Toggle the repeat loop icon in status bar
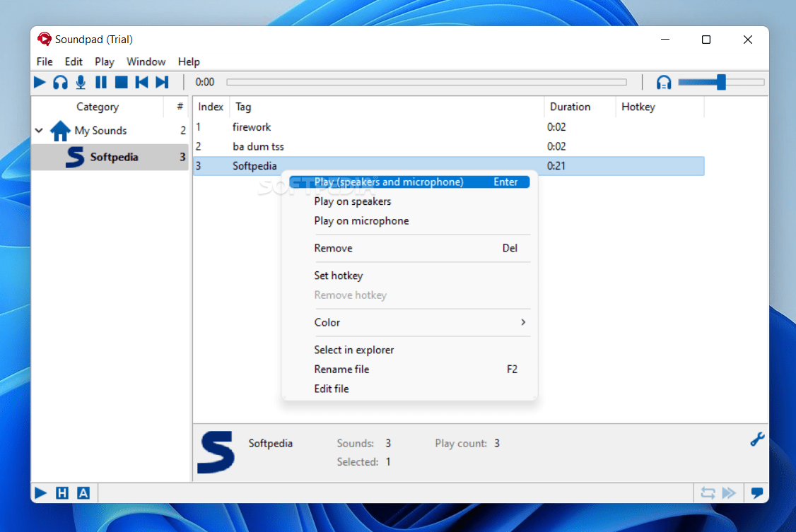Viewport: 796px width, 532px height. (708, 492)
